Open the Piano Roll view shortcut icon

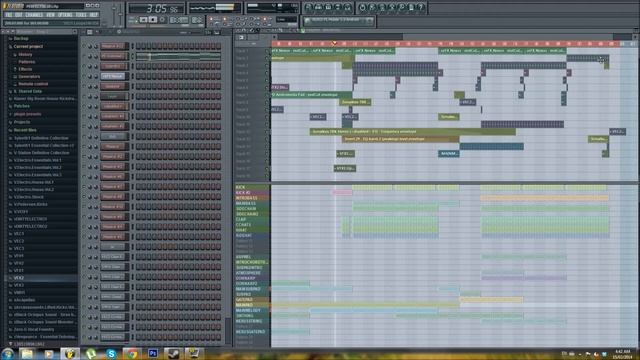pyautogui.click(x=329, y=7)
